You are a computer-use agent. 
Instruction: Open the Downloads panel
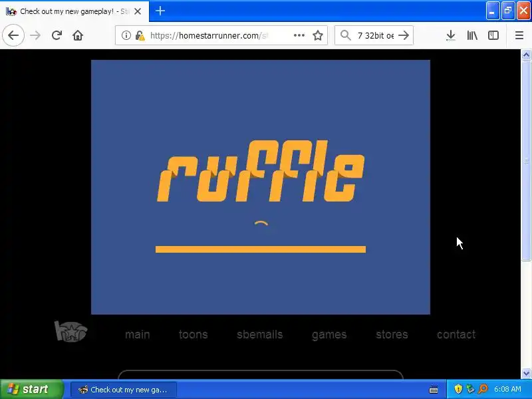coord(451,35)
